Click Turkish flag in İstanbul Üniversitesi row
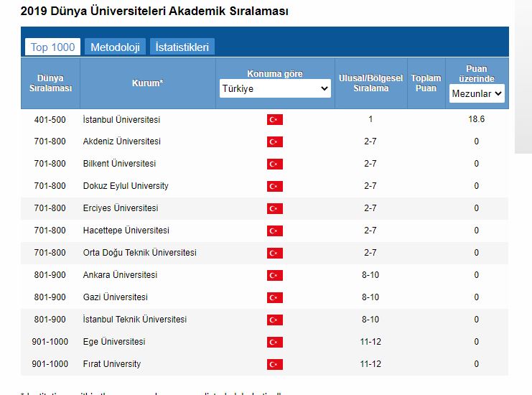The image size is (532, 395). point(275,119)
